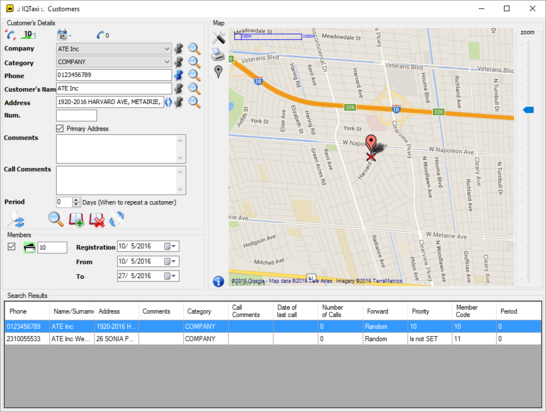Click the 'Is not SET' priority cell
The image size is (546, 412).
430,339
